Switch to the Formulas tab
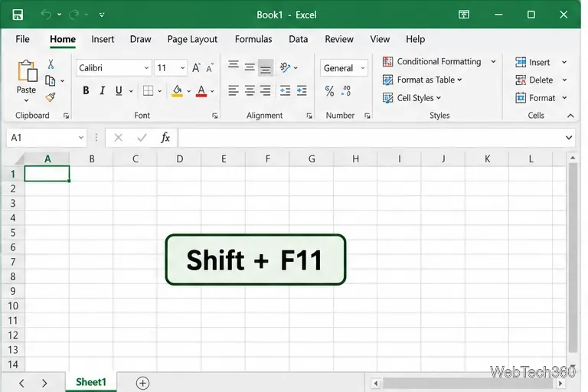 (x=253, y=39)
